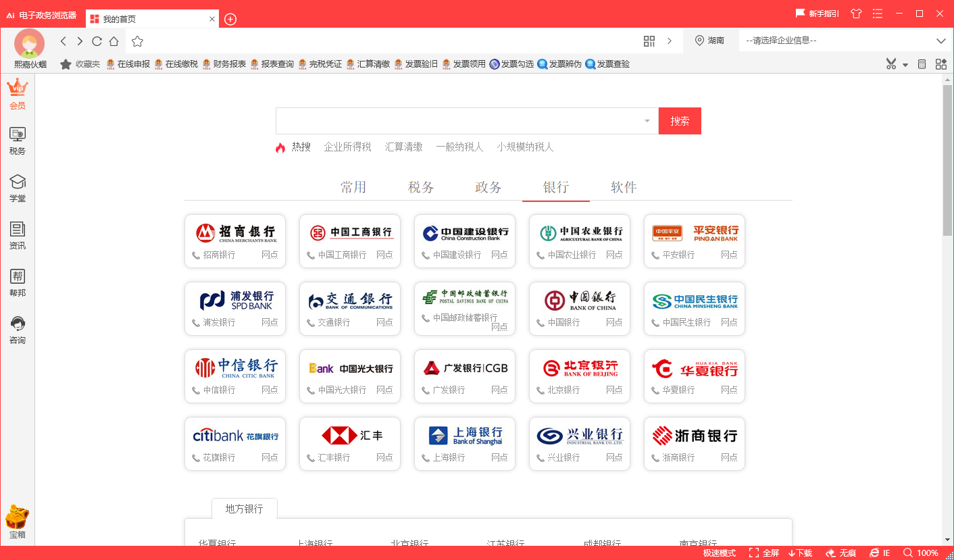Open the 帮邦 sidebar section
This screenshot has height=560, width=954.
pos(18,283)
